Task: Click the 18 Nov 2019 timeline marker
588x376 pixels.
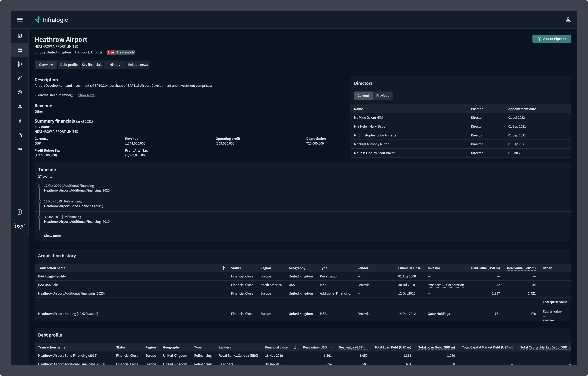Action: pyautogui.click(x=40, y=202)
